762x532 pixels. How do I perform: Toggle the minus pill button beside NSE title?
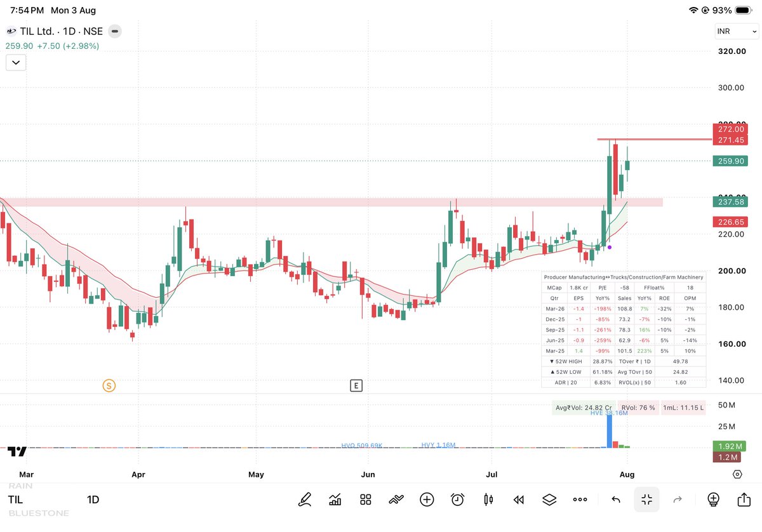click(115, 31)
